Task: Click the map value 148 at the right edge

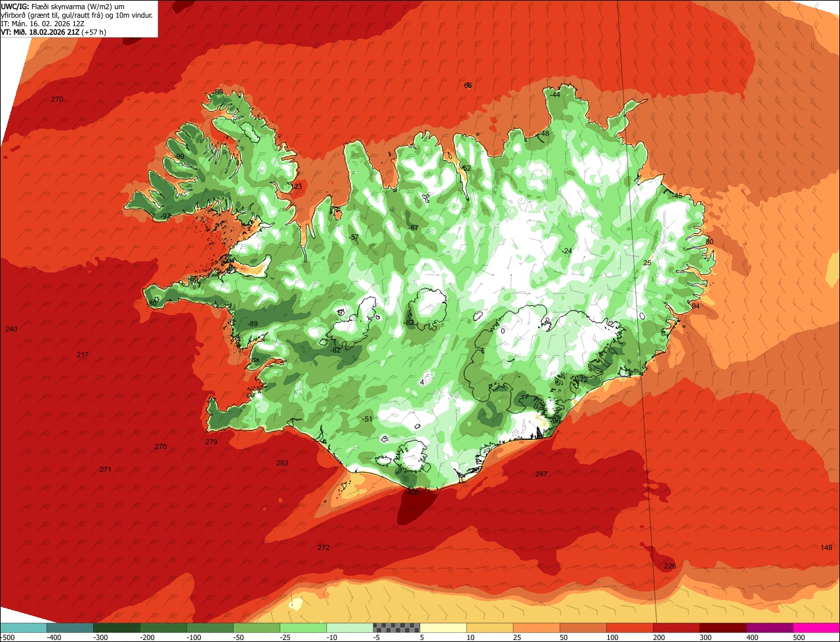Action: tap(826, 547)
